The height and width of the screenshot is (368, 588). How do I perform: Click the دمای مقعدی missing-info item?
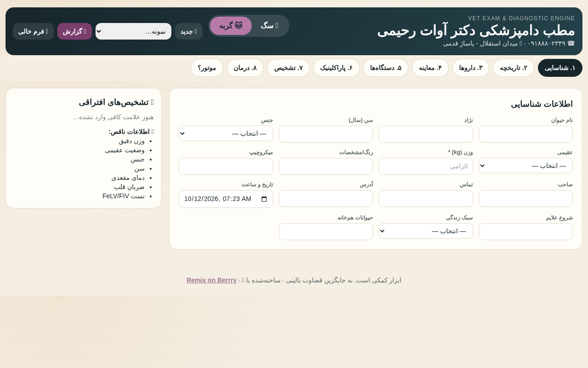128,178
